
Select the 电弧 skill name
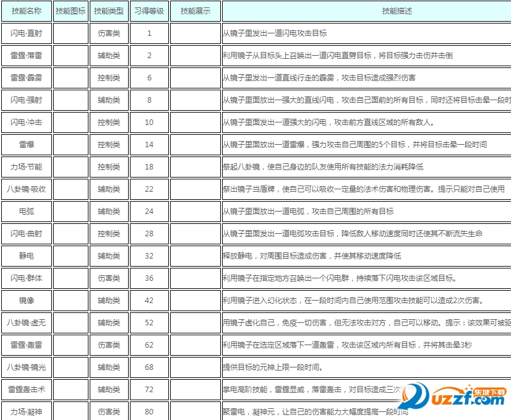(27, 212)
